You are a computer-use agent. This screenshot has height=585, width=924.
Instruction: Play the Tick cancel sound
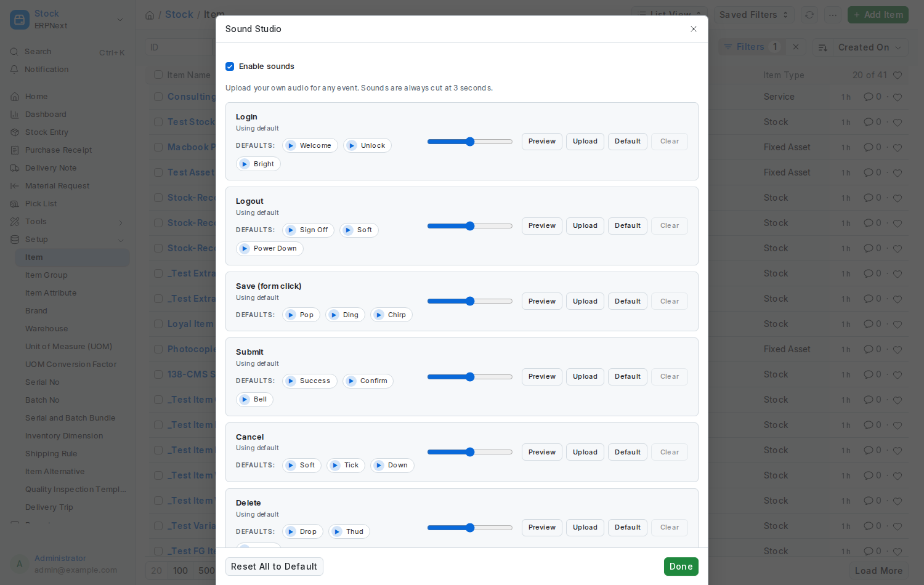pyautogui.click(x=346, y=466)
